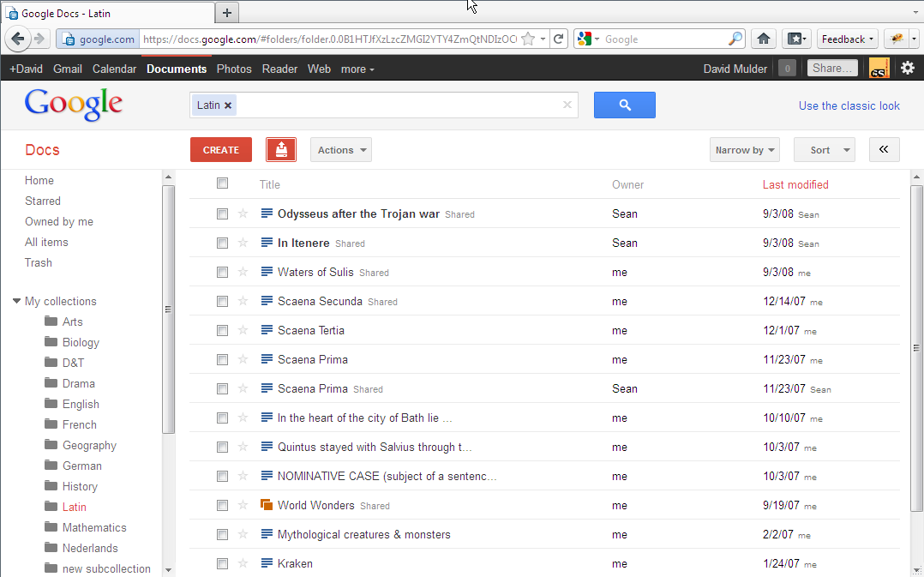
Task: Collapse the side pane with double-chevron button
Action: point(884,150)
